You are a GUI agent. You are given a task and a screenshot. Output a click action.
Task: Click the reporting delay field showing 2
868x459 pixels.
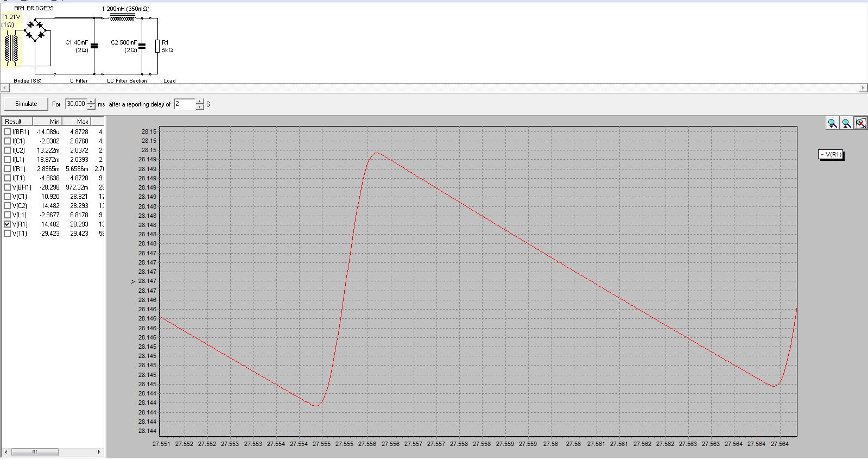click(x=185, y=104)
